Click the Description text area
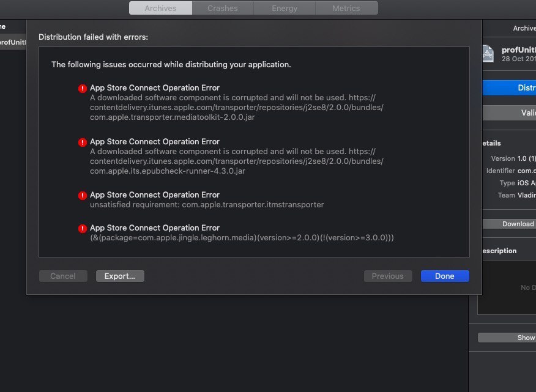This screenshot has width=536, height=392. 507,287
